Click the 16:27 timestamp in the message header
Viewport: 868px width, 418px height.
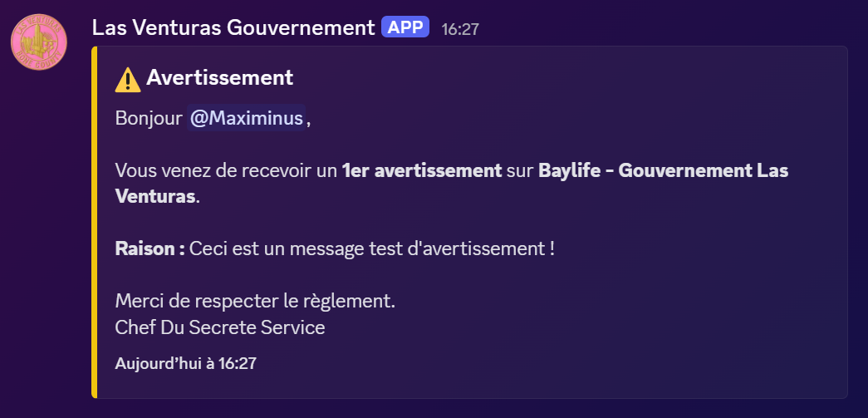click(x=460, y=29)
